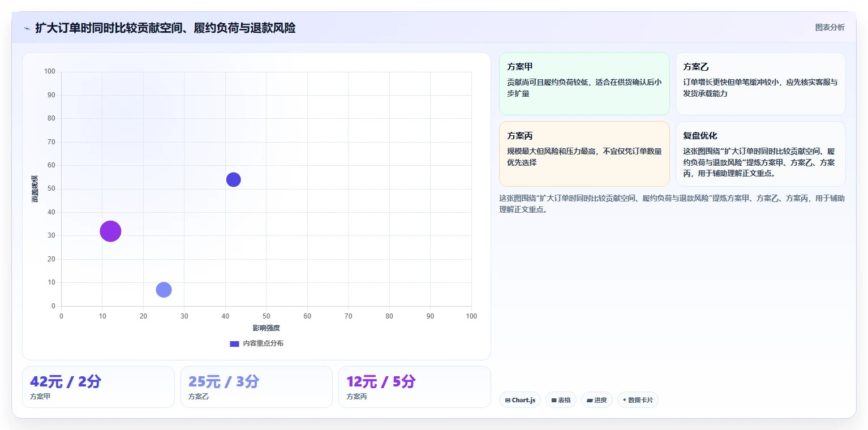This screenshot has height=430, width=868.
Task: Click the y-axis tick label 50
Action: 51,189
